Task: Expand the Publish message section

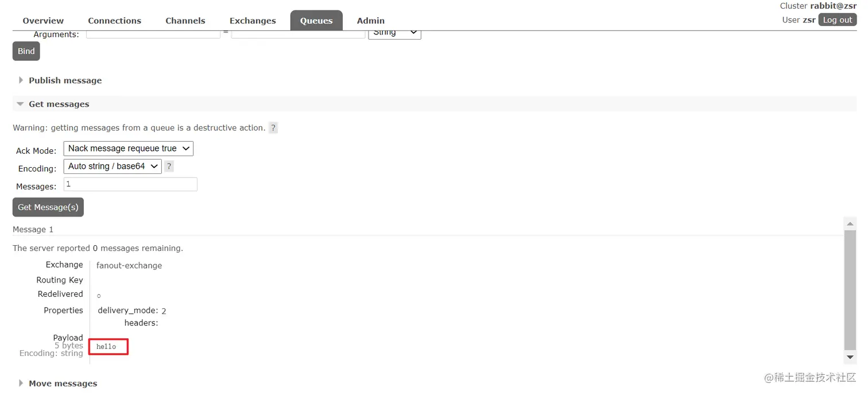Action: [65, 80]
